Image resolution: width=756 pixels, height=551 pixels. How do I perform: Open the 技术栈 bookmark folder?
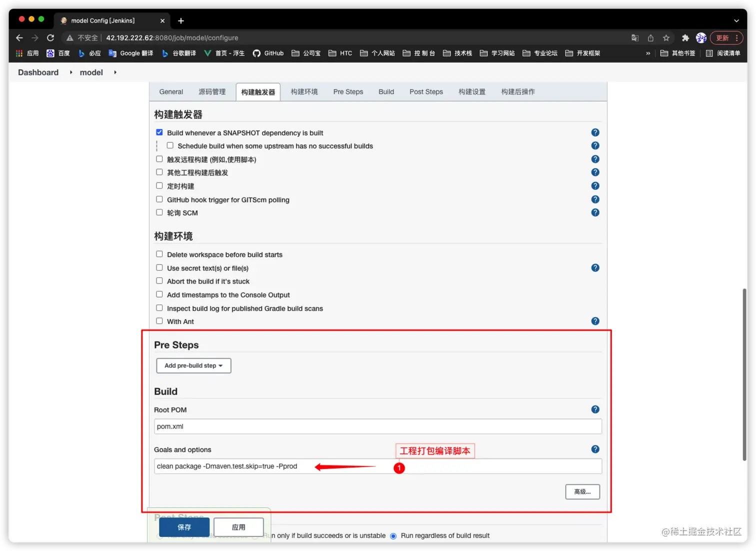tap(457, 53)
